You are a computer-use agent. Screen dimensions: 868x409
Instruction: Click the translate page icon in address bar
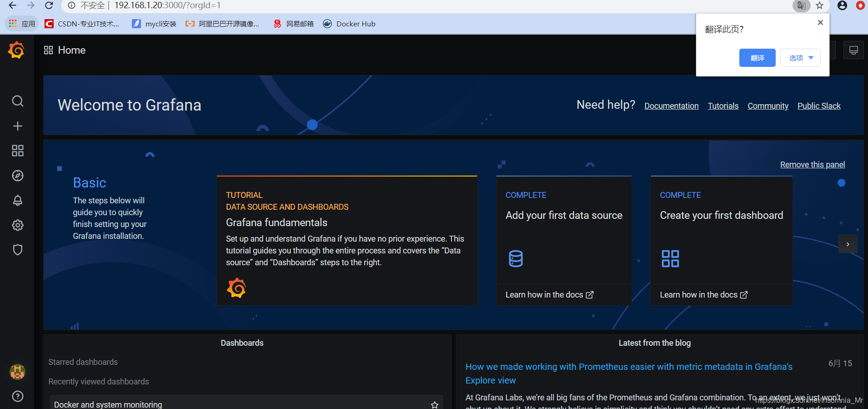(x=802, y=5)
